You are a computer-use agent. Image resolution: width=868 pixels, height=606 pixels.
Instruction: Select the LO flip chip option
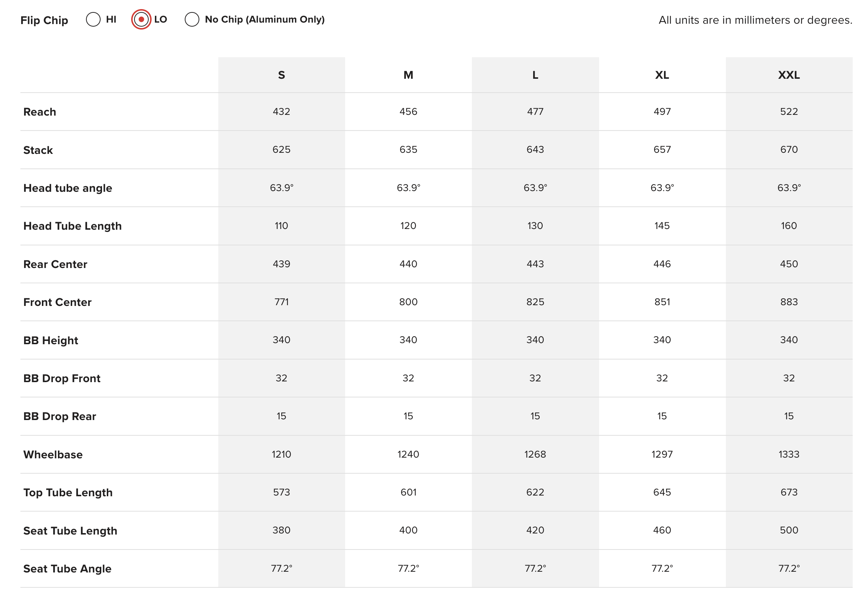[141, 19]
